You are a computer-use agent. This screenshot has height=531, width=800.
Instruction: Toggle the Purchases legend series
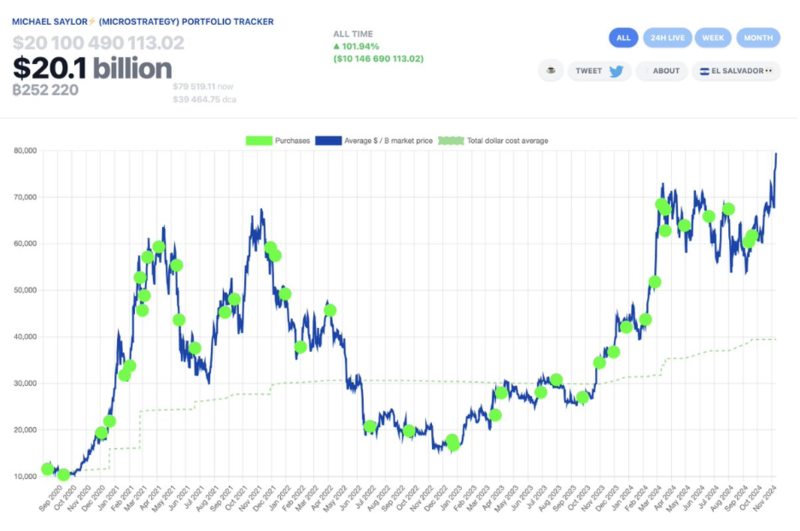(x=278, y=141)
